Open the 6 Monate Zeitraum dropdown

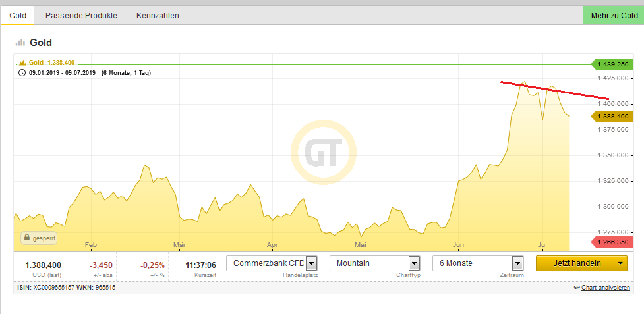click(478, 263)
